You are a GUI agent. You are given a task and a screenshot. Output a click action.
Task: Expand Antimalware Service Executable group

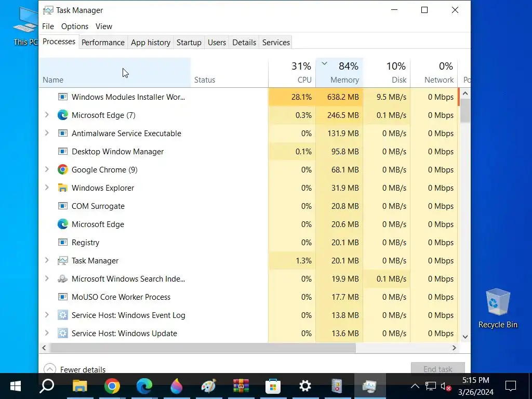tap(47, 133)
